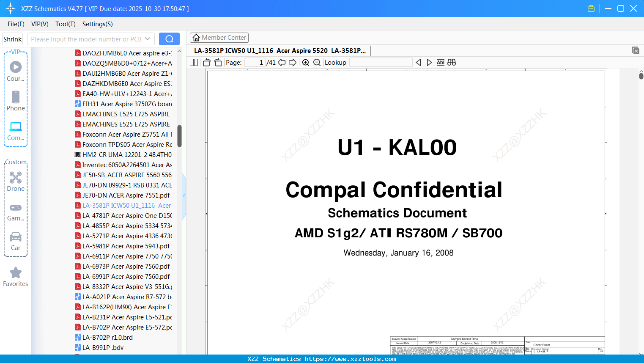Image resolution: width=644 pixels, height=363 pixels.
Task: Click the Abi text match icon
Action: click(441, 63)
